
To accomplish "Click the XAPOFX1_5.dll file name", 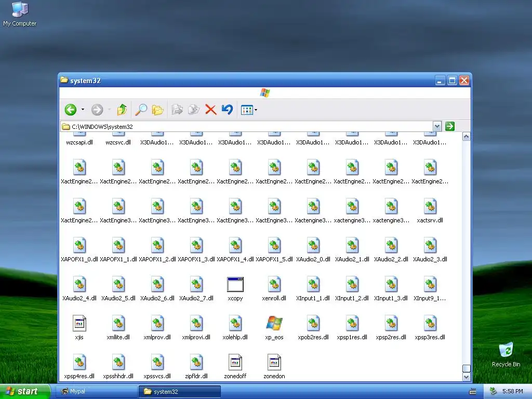I will 274,259.
